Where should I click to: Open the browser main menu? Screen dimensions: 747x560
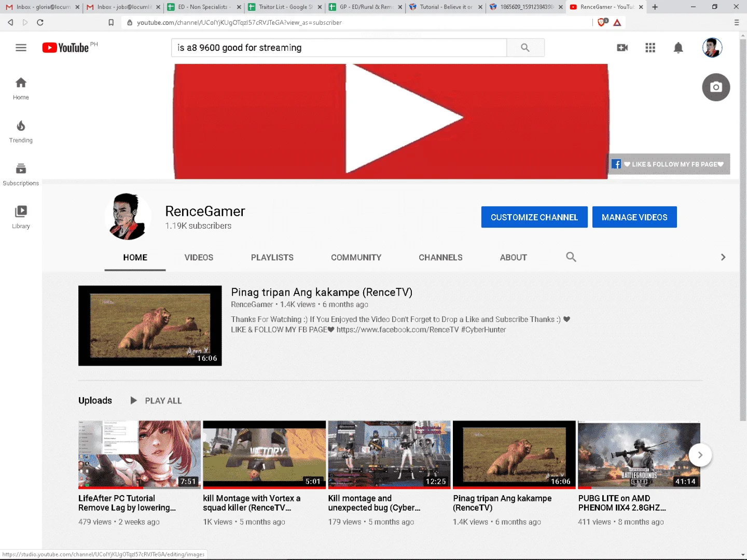(737, 22)
